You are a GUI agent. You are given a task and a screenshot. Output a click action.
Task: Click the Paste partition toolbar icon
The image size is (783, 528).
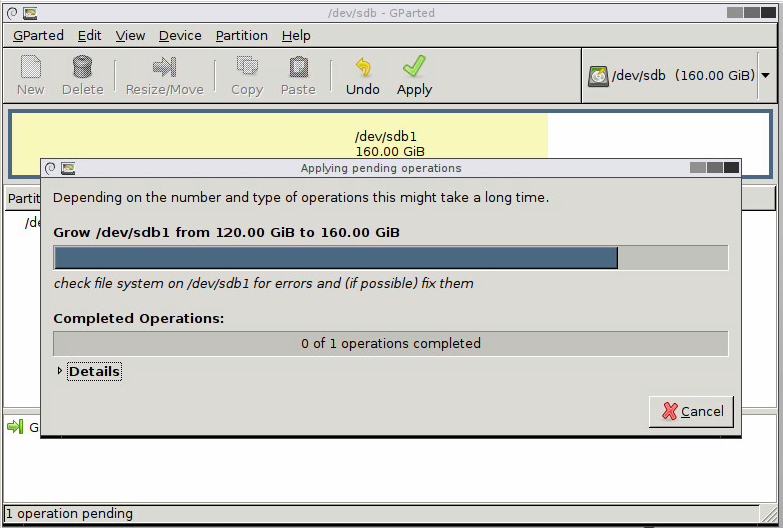pyautogui.click(x=298, y=68)
